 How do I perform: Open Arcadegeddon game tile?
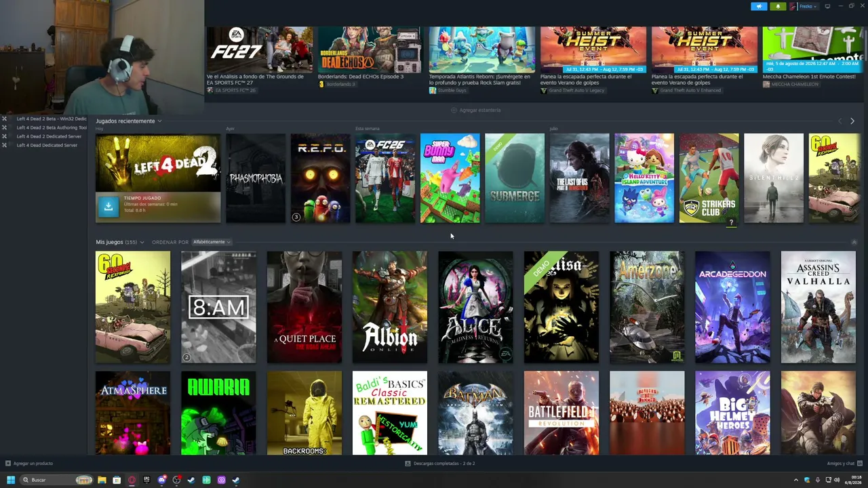click(x=732, y=307)
